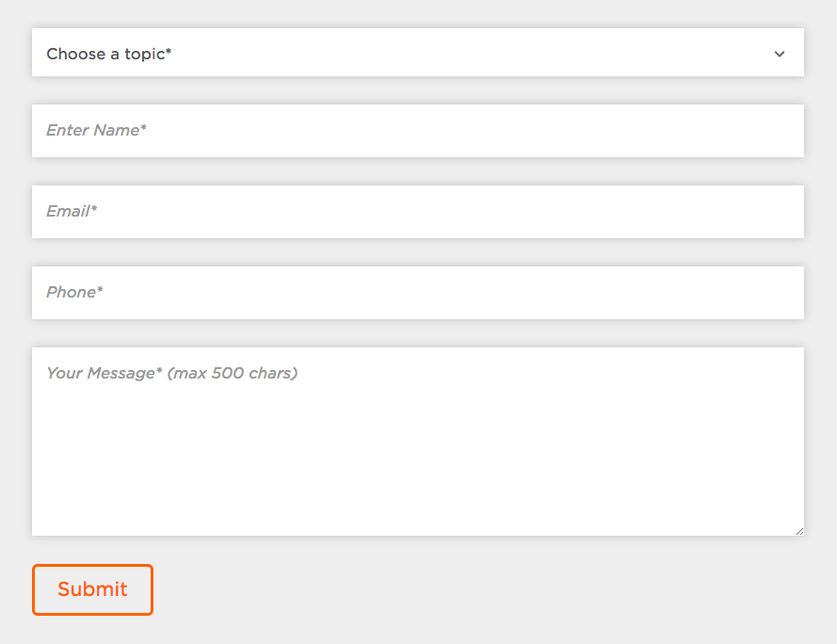Click the Enter Name placeholder text

(95, 130)
